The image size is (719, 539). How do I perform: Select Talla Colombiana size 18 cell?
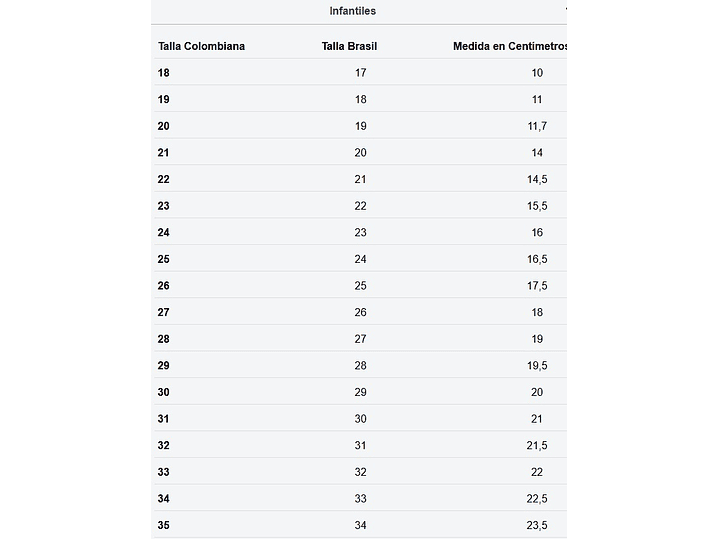164,73
